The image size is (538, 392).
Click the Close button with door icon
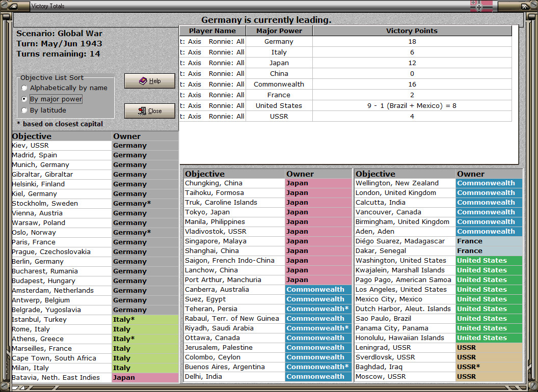point(150,111)
